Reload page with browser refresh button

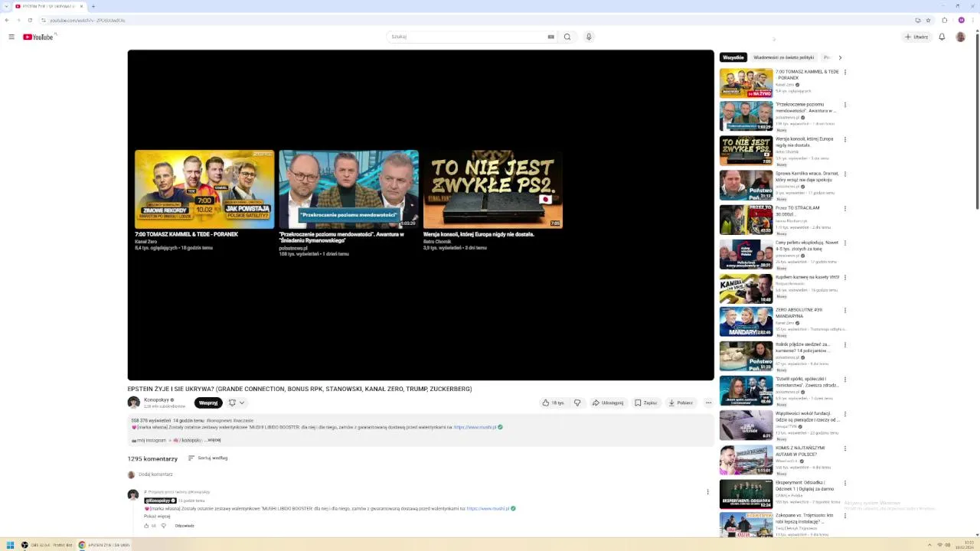point(30,20)
